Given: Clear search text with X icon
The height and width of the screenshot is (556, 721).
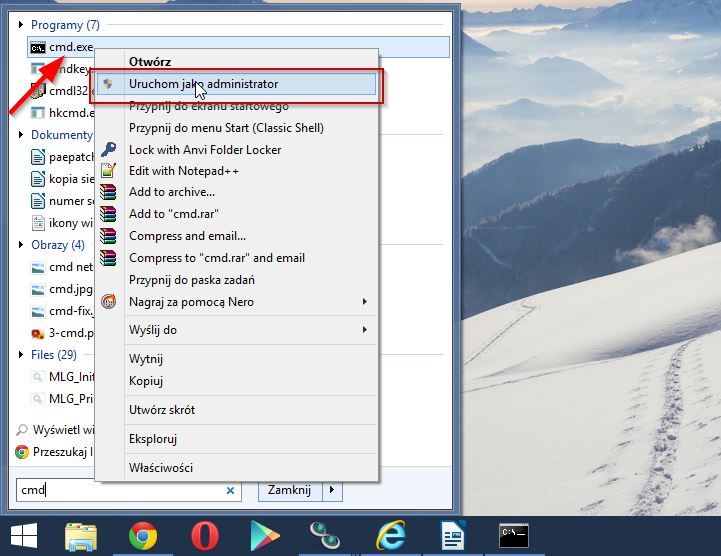Looking at the screenshot, I should 232,491.
